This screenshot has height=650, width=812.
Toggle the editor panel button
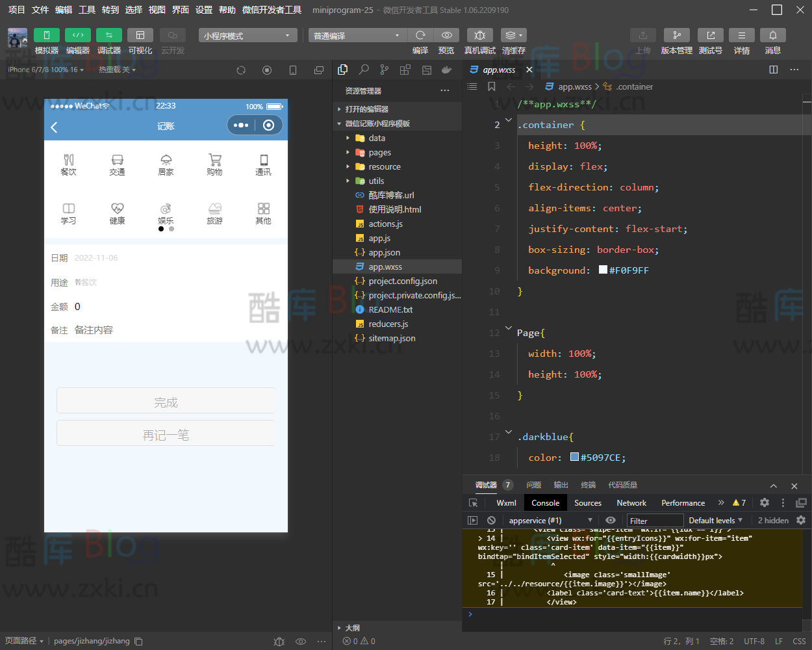point(77,35)
